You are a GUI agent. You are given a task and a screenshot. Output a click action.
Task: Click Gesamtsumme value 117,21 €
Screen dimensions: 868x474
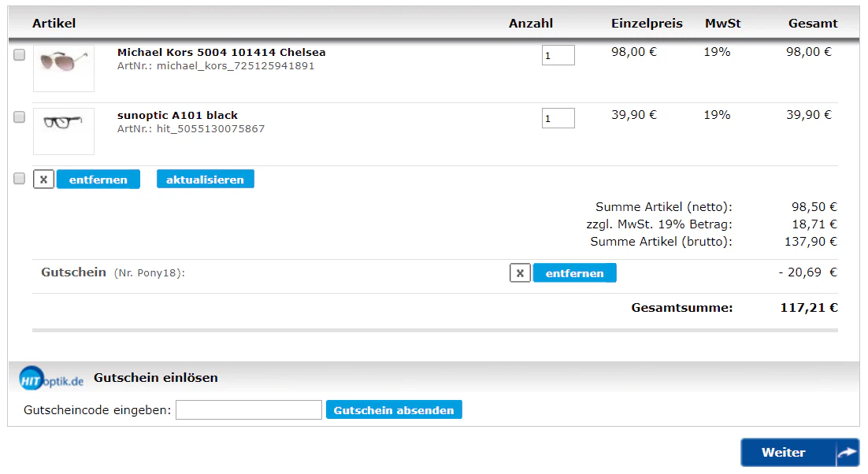coord(809,308)
